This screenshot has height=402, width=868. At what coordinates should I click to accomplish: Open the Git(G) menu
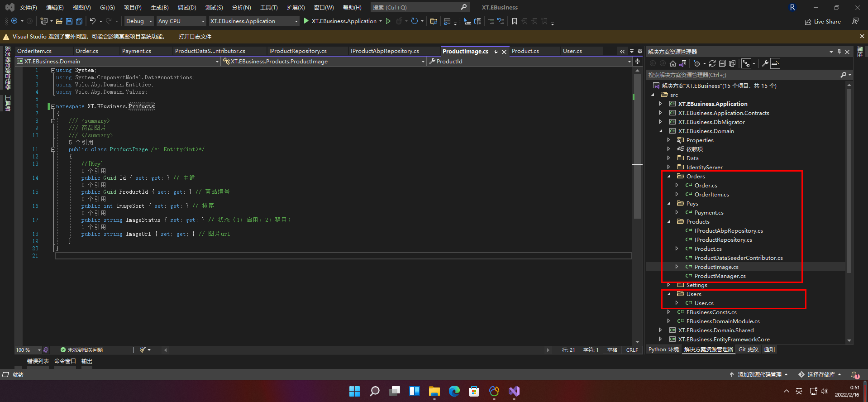click(107, 8)
